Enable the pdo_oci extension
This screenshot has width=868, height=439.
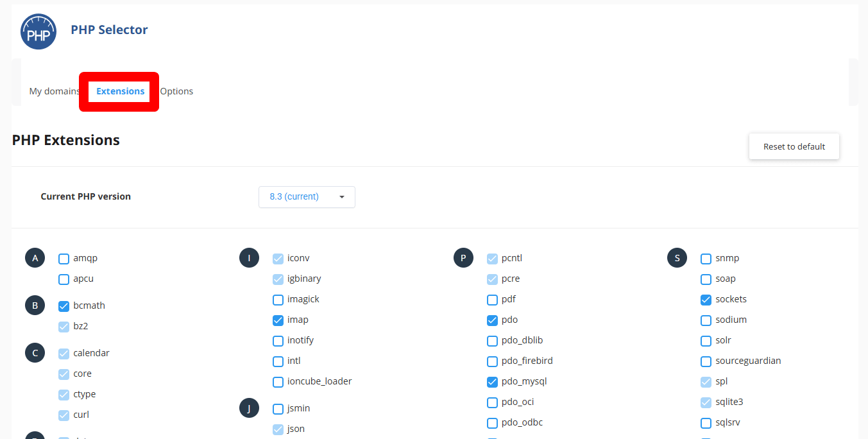tap(492, 403)
